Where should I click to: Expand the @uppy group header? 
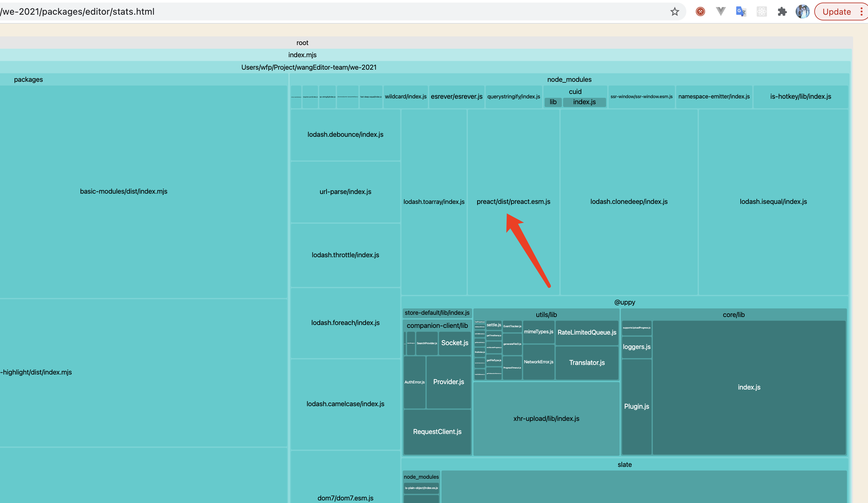[x=625, y=302]
